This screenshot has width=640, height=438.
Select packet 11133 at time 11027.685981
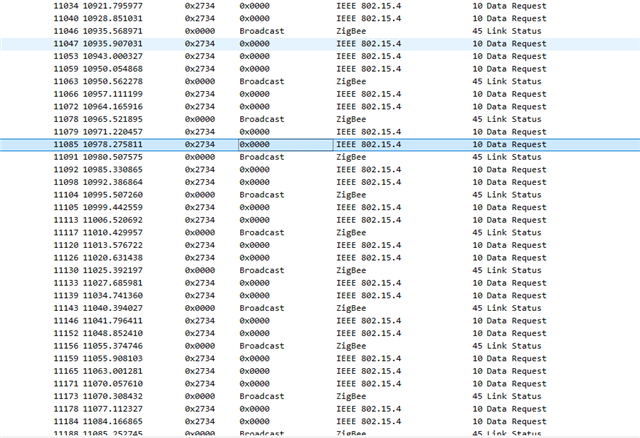click(x=320, y=283)
